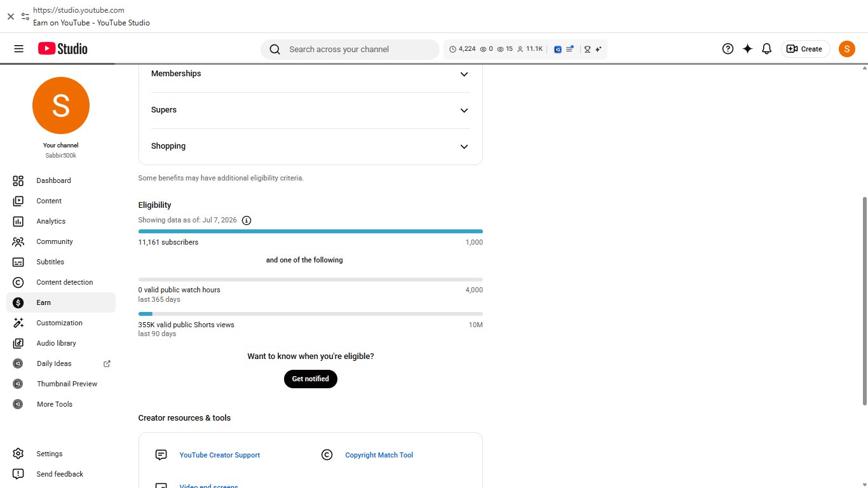Click the large channel avatar in sidebar

click(x=61, y=105)
